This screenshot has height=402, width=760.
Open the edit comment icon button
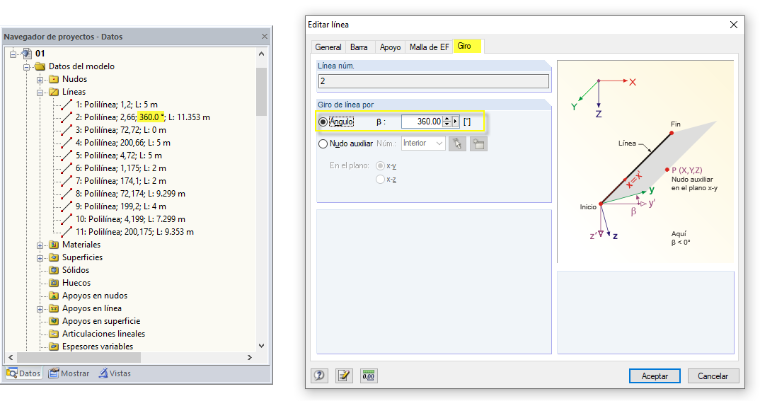(x=344, y=375)
